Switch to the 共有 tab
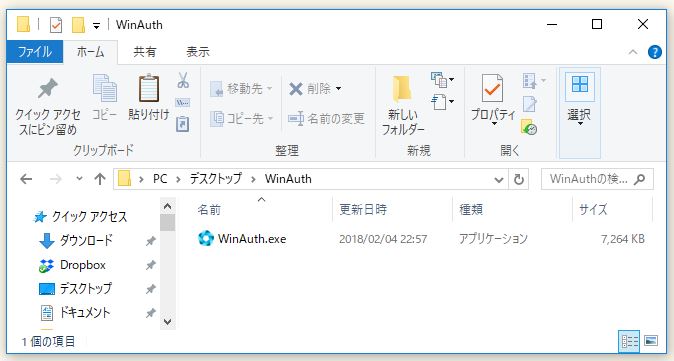The image size is (674, 361). point(144,52)
